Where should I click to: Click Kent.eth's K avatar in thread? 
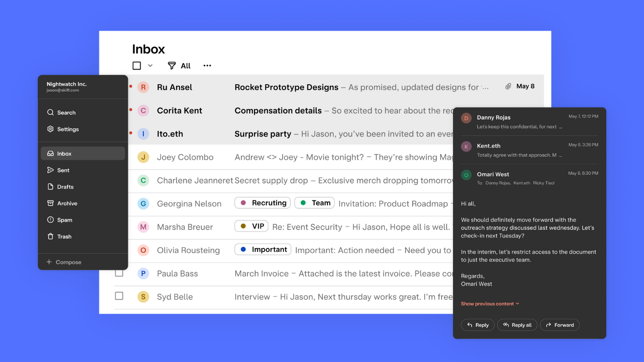tap(466, 147)
